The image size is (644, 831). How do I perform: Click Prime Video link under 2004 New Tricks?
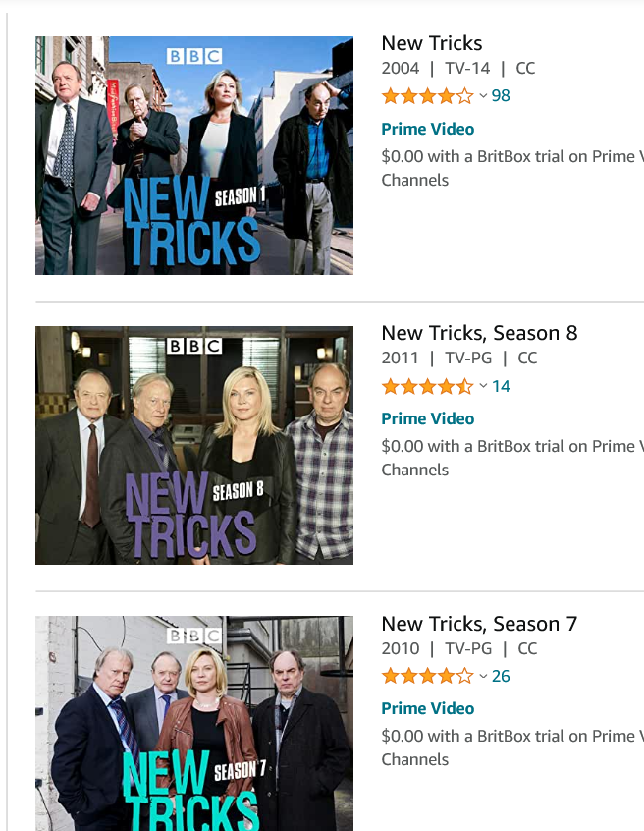(427, 129)
